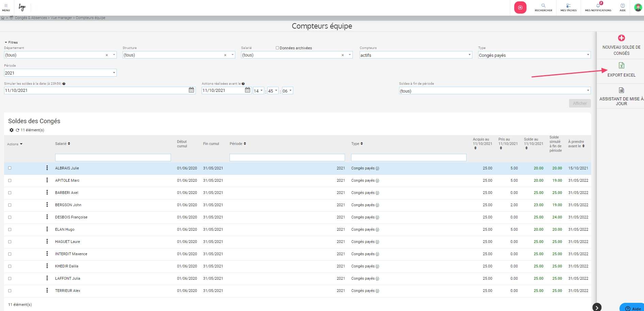The image size is (644, 311).
Task: Click Congés & Absences breadcrumb link
Action: pos(31,18)
